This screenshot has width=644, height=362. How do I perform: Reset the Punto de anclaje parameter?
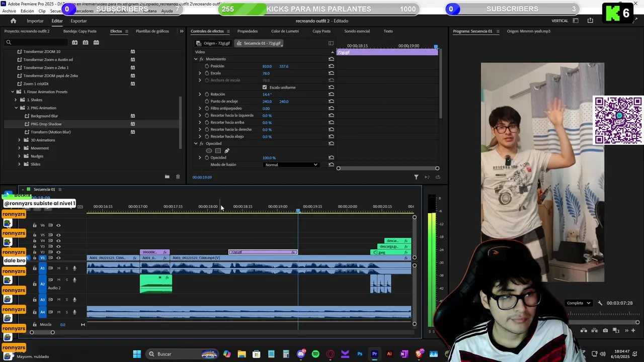(331, 101)
